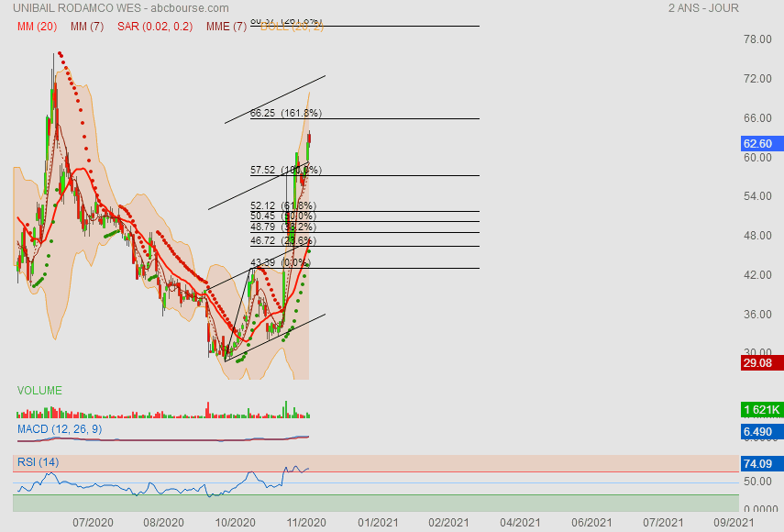Screen dimensions: 784x532
Task: Click the RSI (14) panel label
Action: 38,462
